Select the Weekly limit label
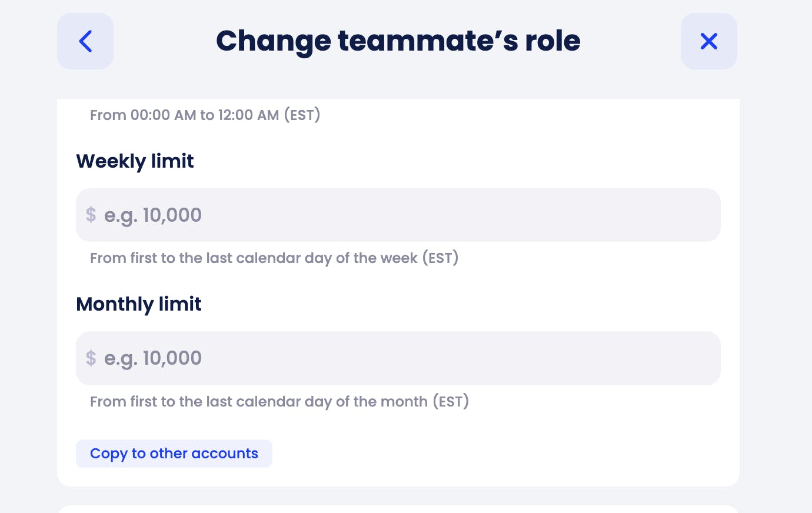 [x=135, y=161]
